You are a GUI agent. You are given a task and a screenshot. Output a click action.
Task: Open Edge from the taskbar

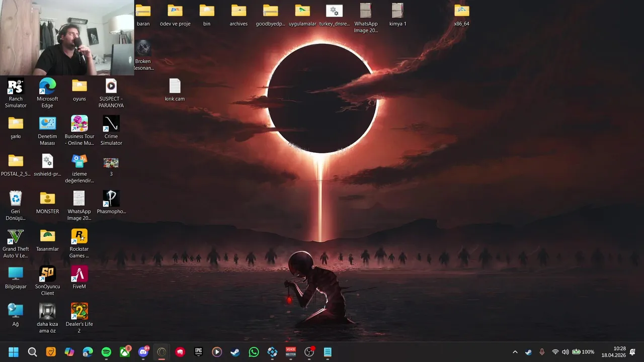(88, 352)
